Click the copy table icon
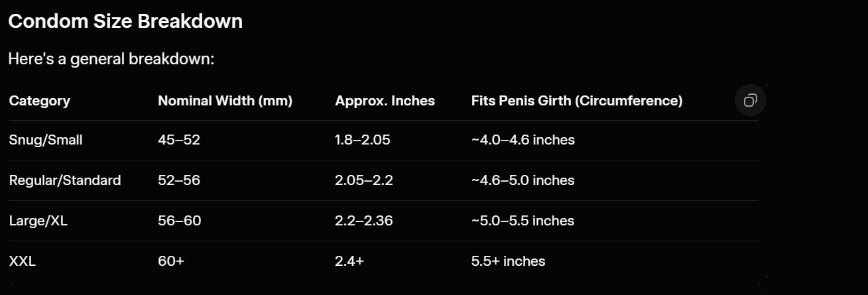Image resolution: width=868 pixels, height=295 pixels. [750, 101]
